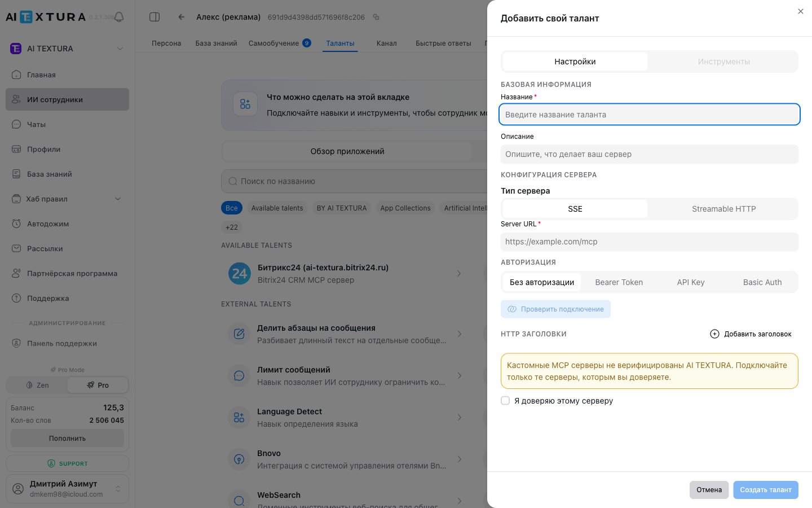Click the Хаб правил icon
812x508 pixels.
pos(16,199)
